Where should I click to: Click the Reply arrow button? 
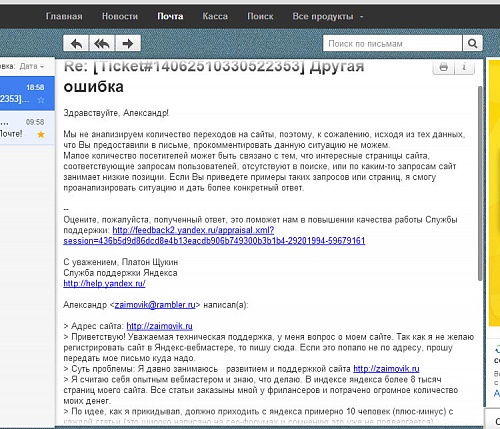tap(76, 43)
